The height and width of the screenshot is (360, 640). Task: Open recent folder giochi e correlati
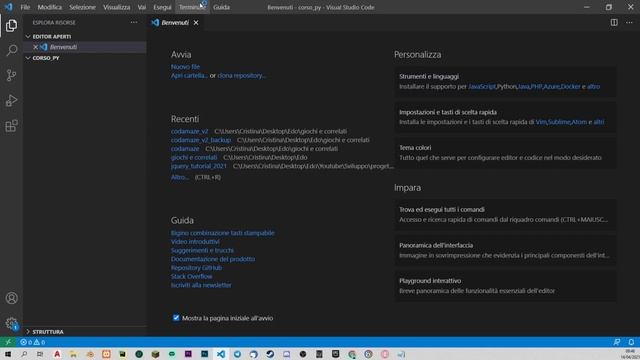pyautogui.click(x=194, y=157)
